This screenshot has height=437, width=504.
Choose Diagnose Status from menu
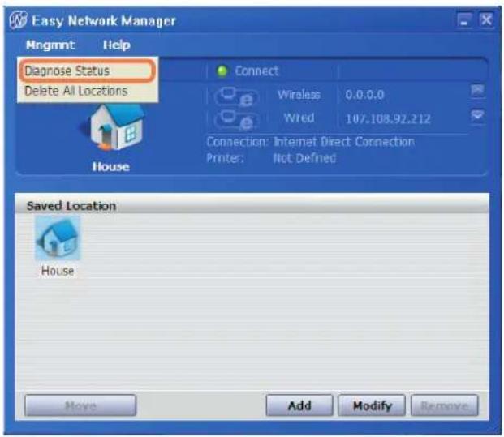tap(87, 71)
